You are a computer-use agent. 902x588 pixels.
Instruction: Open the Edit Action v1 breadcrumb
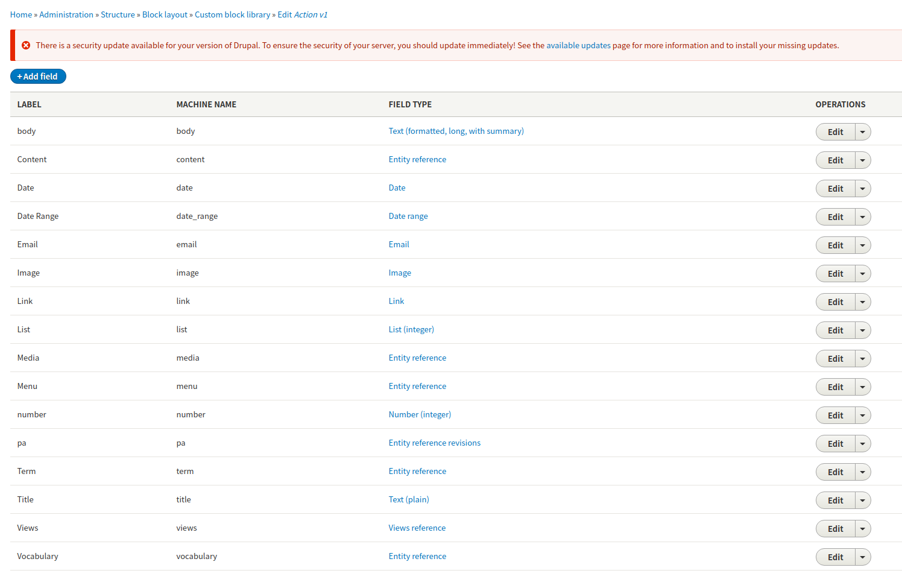click(302, 14)
